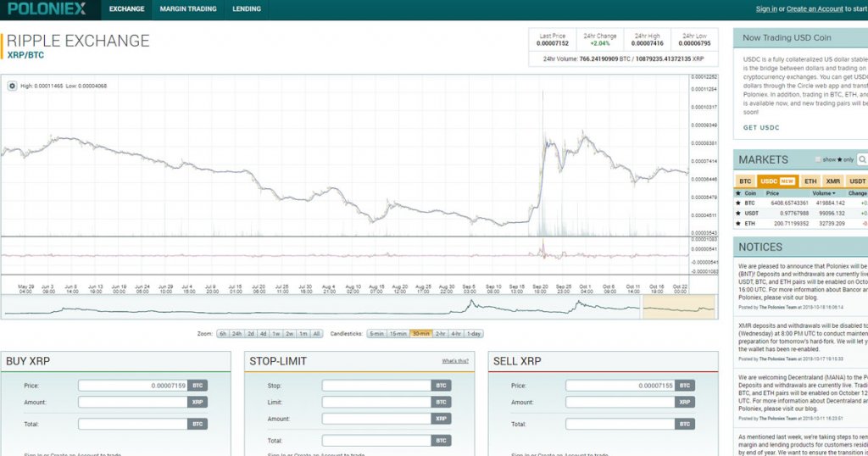The width and height of the screenshot is (868, 456).
Task: Click the highlighted chart range selector
Action: pyautogui.click(x=679, y=307)
